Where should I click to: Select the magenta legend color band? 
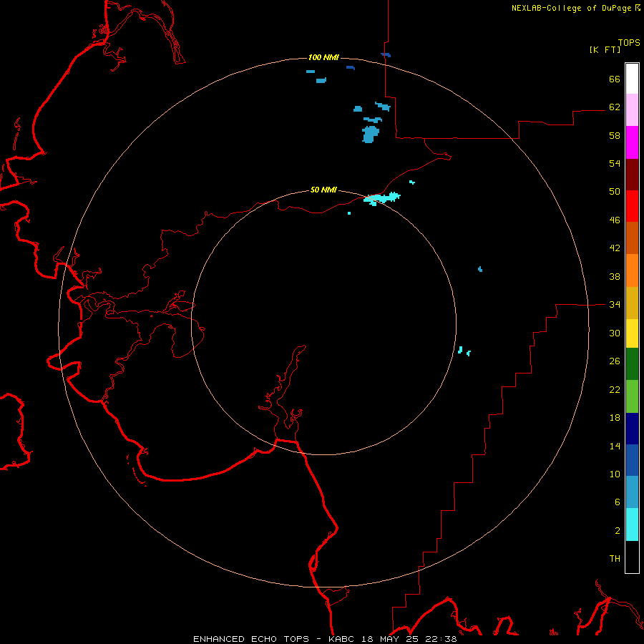click(632, 142)
